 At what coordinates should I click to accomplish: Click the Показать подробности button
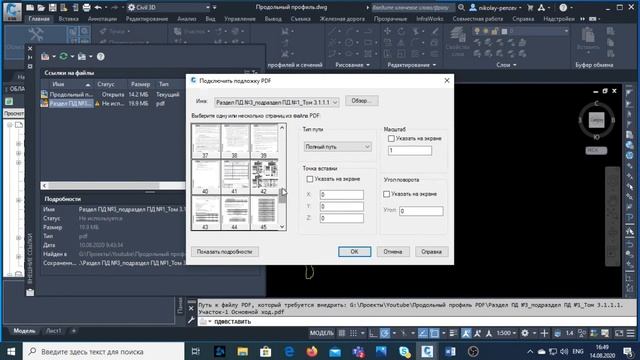click(x=224, y=252)
